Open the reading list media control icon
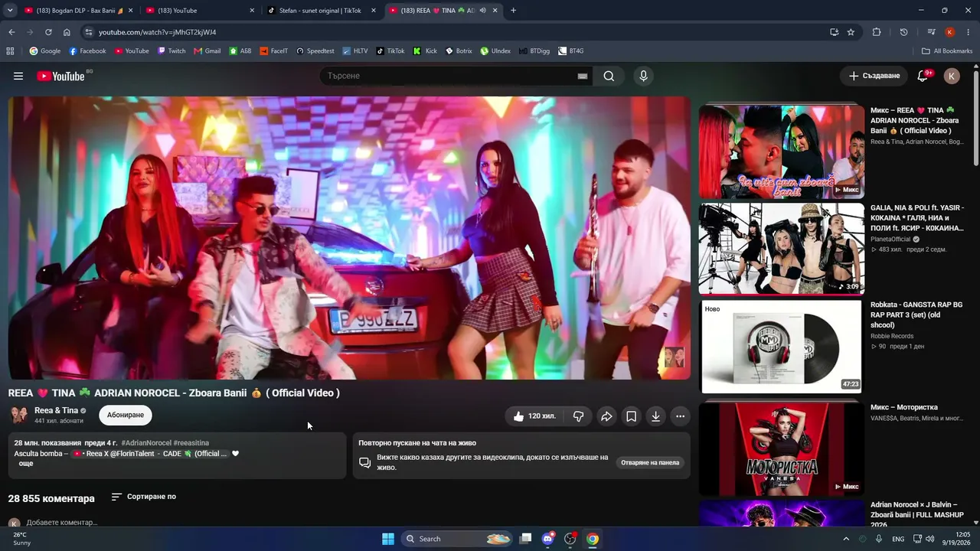Viewport: 980px width, 551px height. click(931, 32)
